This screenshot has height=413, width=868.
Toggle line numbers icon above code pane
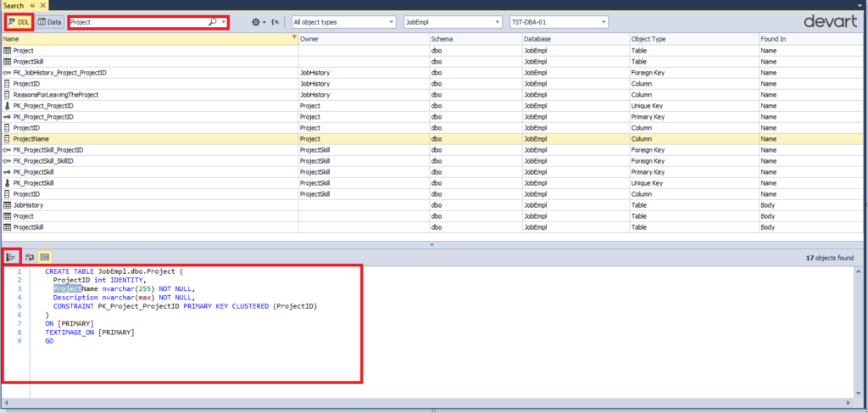(46, 257)
